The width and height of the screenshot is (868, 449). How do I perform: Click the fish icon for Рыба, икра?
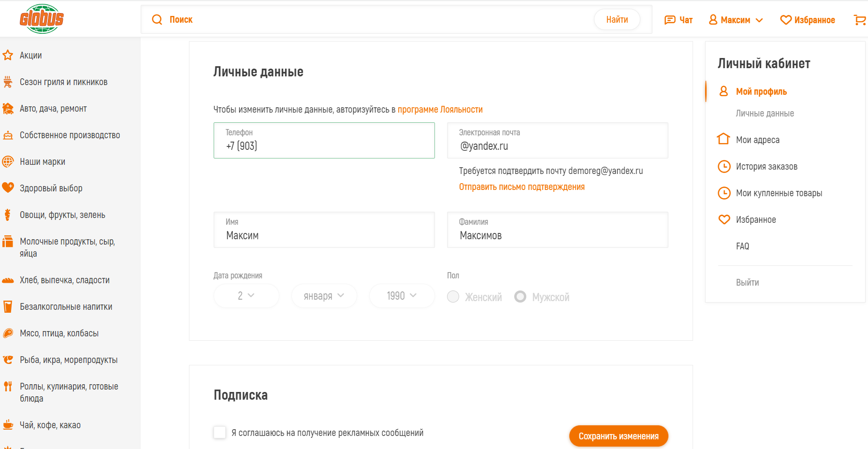8,360
